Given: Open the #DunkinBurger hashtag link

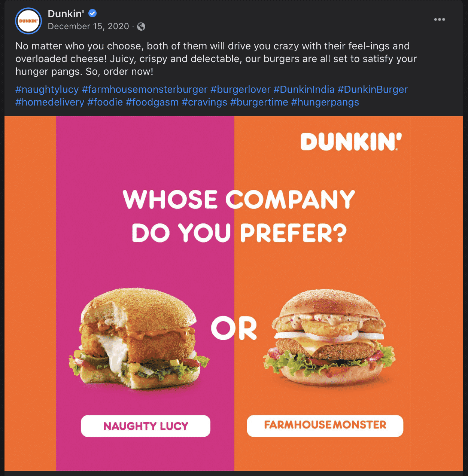Looking at the screenshot, I should click(x=373, y=89).
